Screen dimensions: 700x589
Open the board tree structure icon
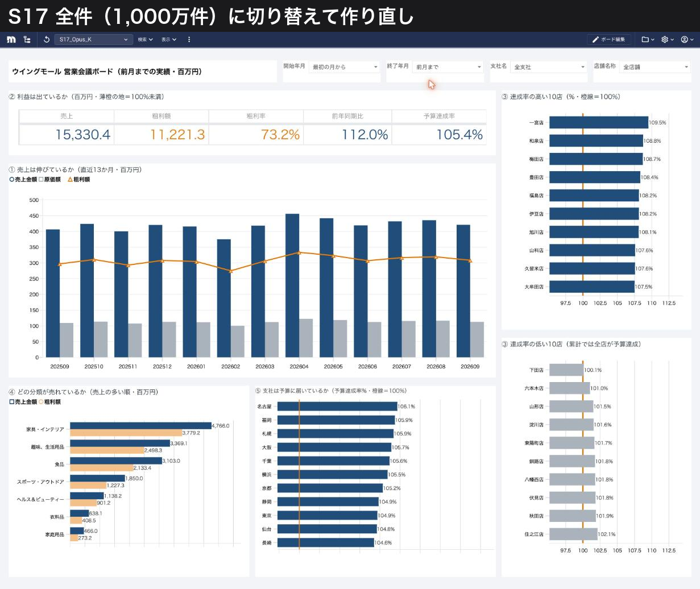(27, 39)
